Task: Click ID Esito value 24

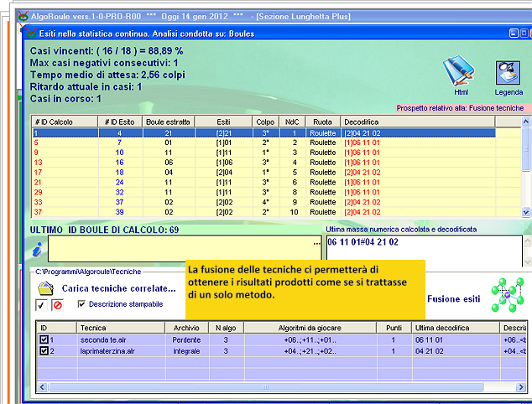Action: click(119, 183)
